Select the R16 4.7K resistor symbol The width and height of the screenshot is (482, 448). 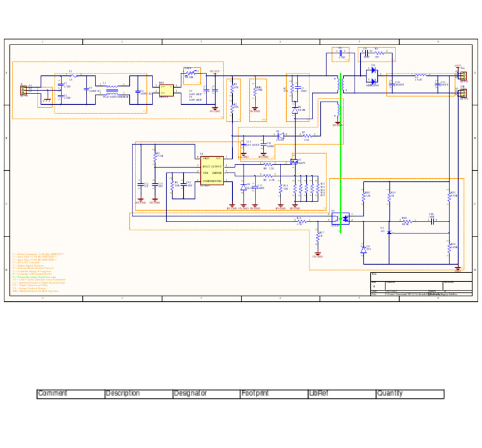coord(302,221)
